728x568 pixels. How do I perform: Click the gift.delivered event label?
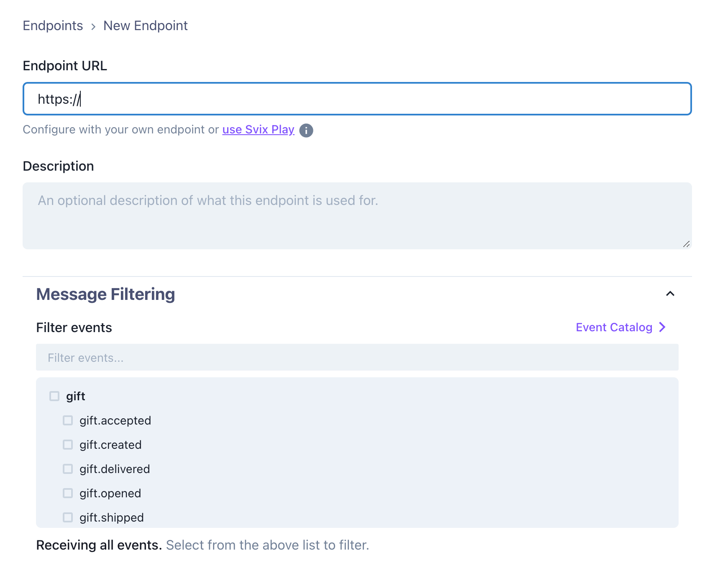click(x=115, y=469)
